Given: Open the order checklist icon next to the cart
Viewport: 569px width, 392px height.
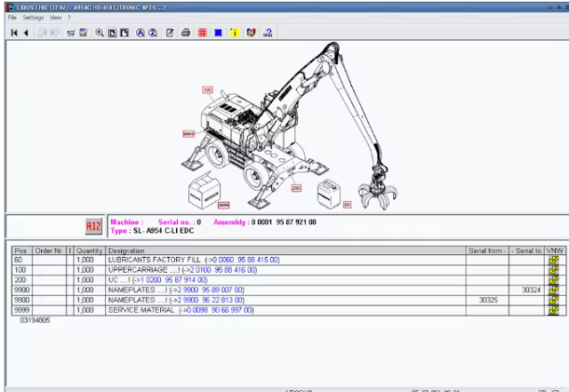Looking at the screenshot, I should tap(84, 33).
